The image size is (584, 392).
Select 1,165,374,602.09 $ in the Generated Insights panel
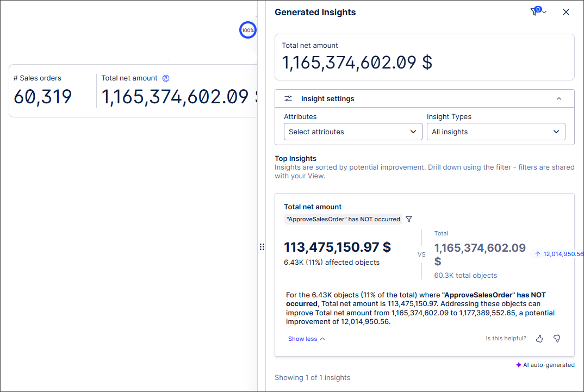pyautogui.click(x=357, y=62)
